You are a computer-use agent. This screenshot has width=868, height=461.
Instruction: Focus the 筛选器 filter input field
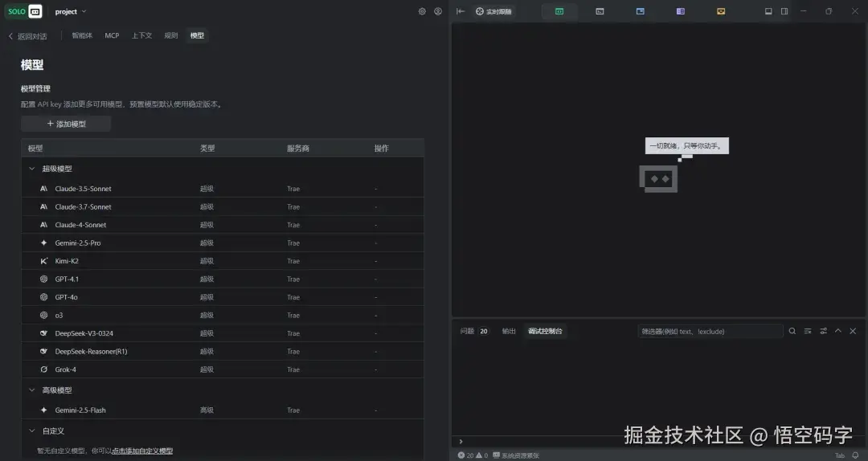pyautogui.click(x=710, y=331)
